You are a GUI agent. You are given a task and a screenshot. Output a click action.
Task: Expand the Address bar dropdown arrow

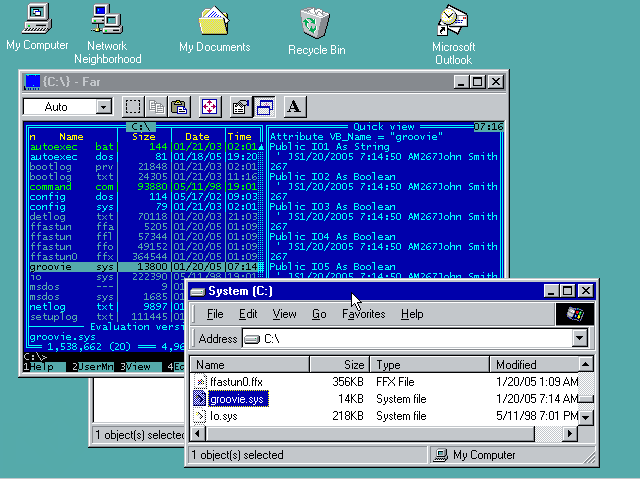click(579, 339)
